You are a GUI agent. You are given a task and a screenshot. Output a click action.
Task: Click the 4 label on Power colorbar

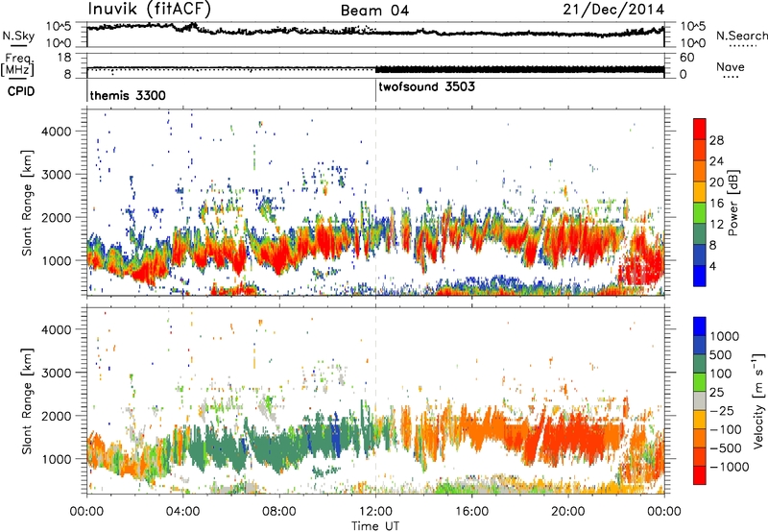[x=712, y=266]
